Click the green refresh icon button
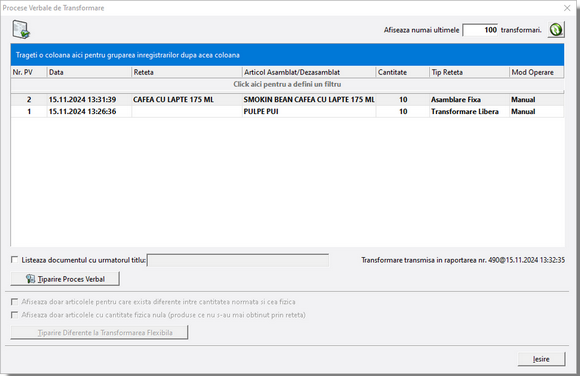Screen dimensions: 580x376 tap(556, 30)
